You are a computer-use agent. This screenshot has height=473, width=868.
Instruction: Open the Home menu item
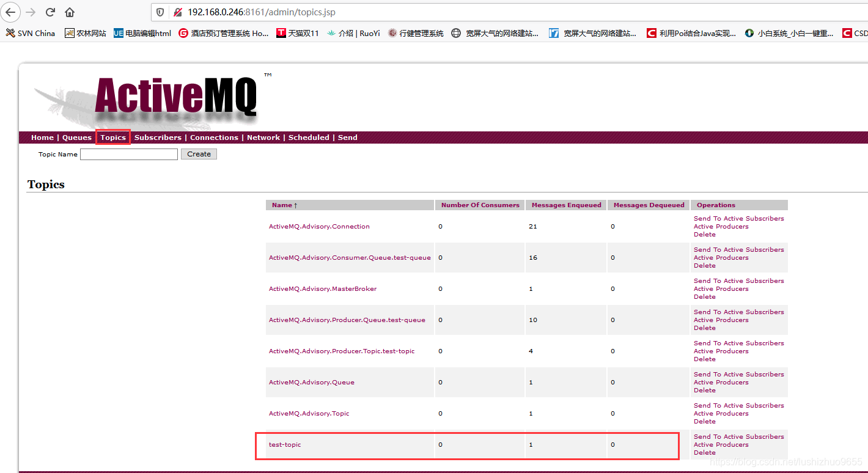click(x=42, y=137)
